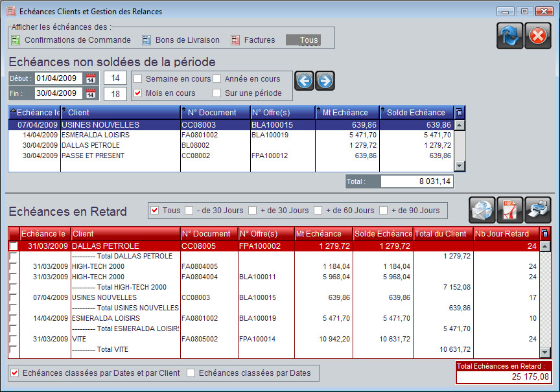Send reminders by email icon
The image size is (560, 392).
tap(482, 210)
